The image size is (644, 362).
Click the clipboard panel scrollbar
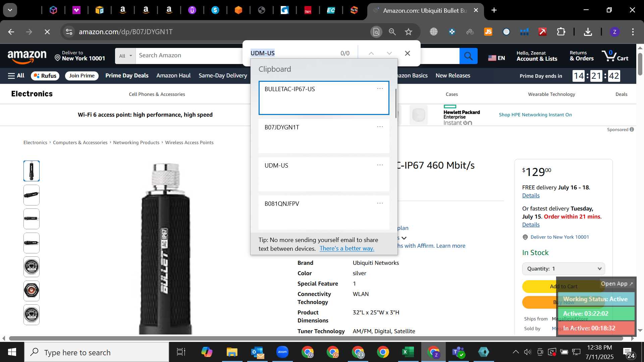pyautogui.click(x=396, y=103)
